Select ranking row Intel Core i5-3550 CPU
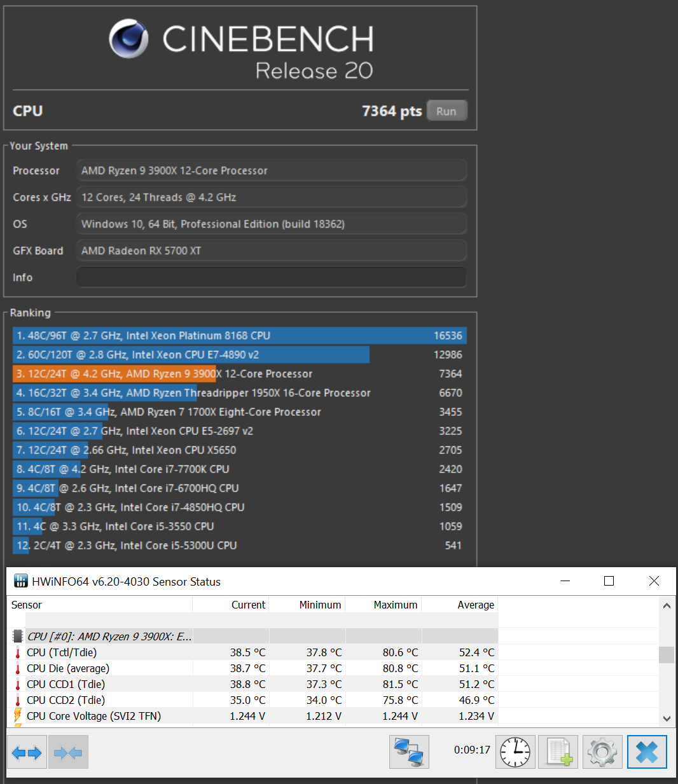This screenshot has height=784, width=678. (240, 526)
